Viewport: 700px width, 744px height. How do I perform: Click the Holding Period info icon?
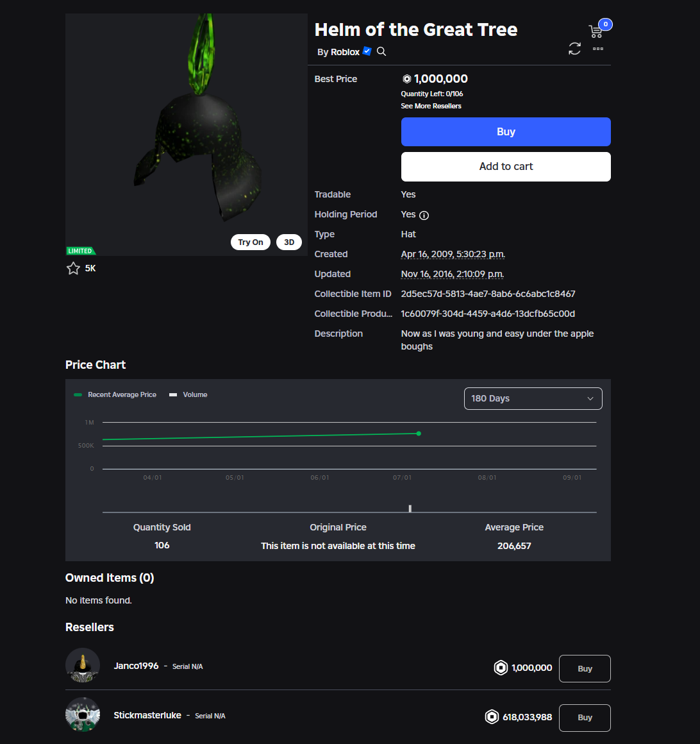point(424,216)
